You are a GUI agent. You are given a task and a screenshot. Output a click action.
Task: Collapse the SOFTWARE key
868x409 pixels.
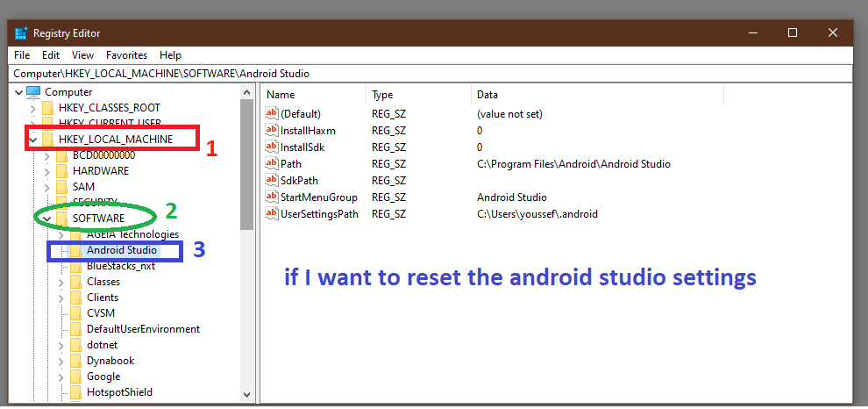tap(47, 219)
